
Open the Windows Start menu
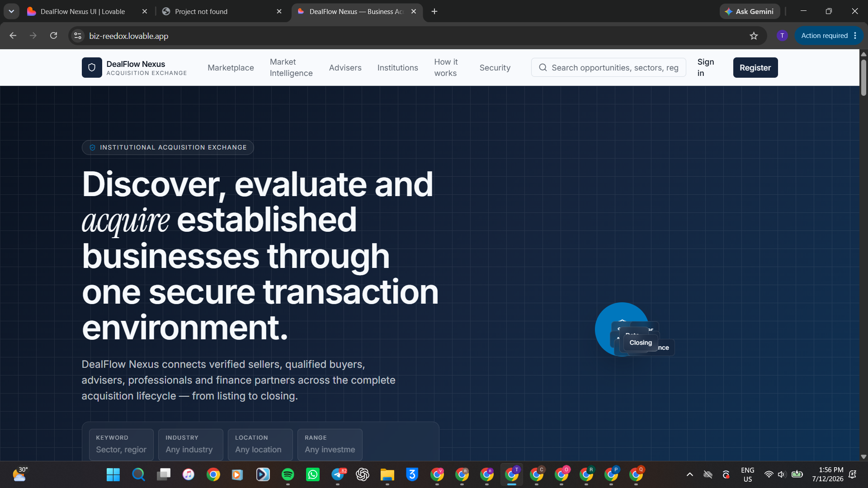113,474
